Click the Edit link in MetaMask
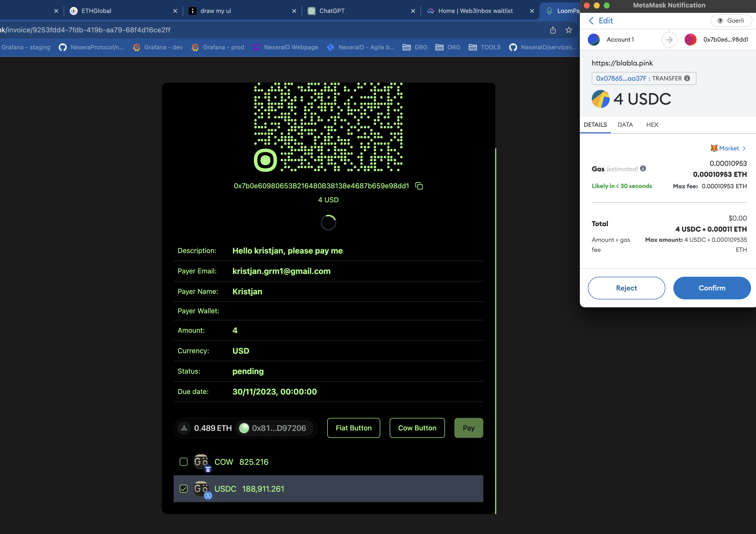The image size is (756, 534). (x=605, y=21)
